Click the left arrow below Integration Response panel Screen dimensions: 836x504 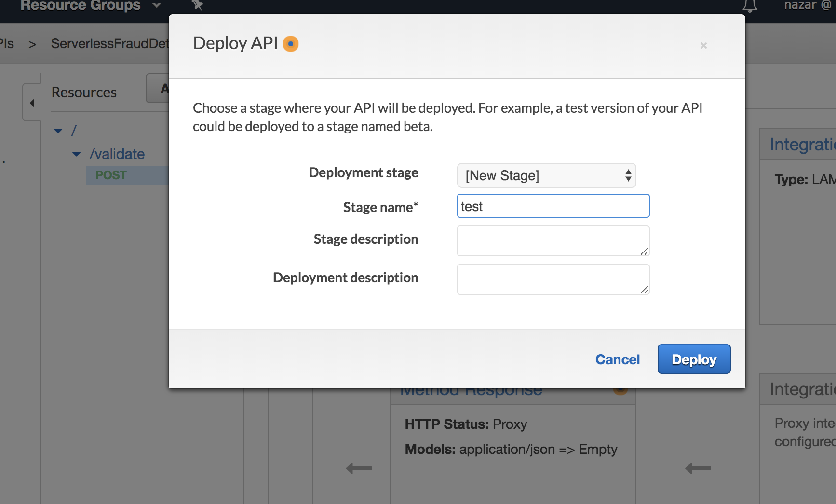698,468
